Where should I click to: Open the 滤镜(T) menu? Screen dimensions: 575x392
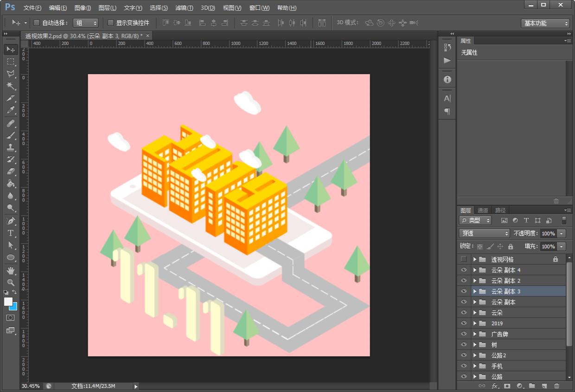click(x=184, y=8)
